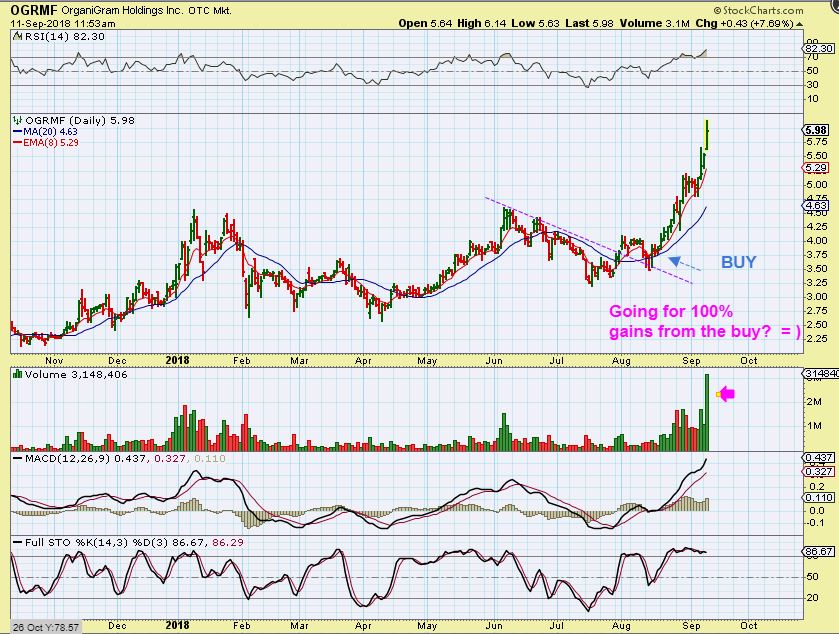Click the 3.00 label on price axis
Image resolution: width=839 pixels, height=634 pixels.
(x=817, y=296)
